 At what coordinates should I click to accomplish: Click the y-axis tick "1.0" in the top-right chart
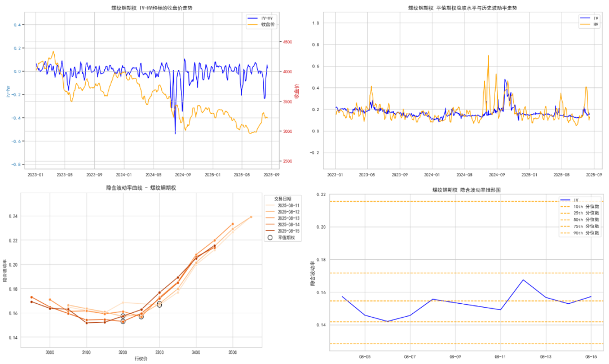click(315, 23)
